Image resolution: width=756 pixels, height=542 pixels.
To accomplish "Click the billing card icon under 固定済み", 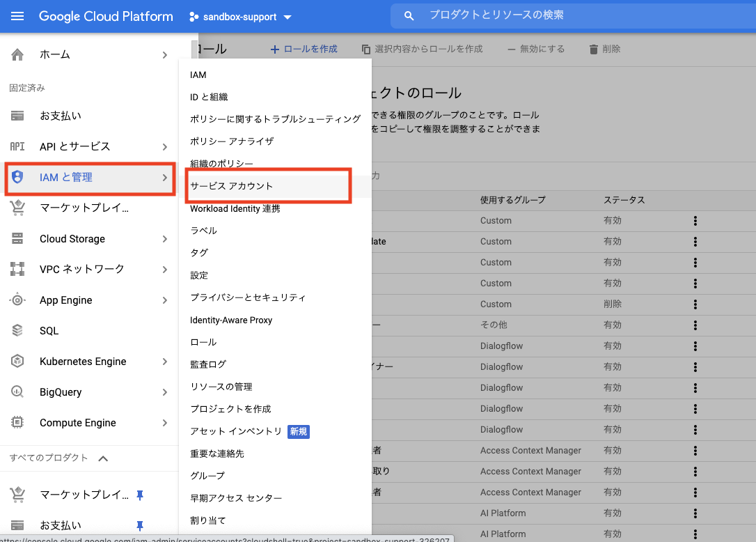I will (17, 116).
